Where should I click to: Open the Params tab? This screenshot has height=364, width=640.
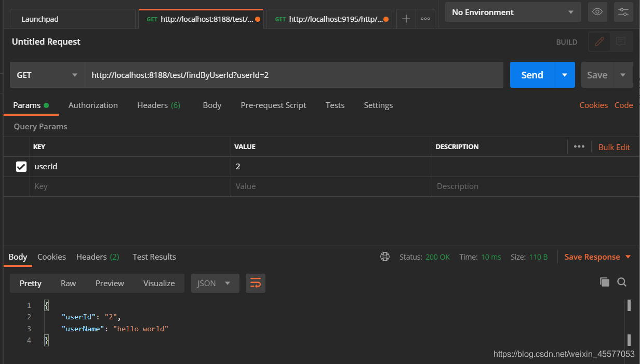coord(31,105)
